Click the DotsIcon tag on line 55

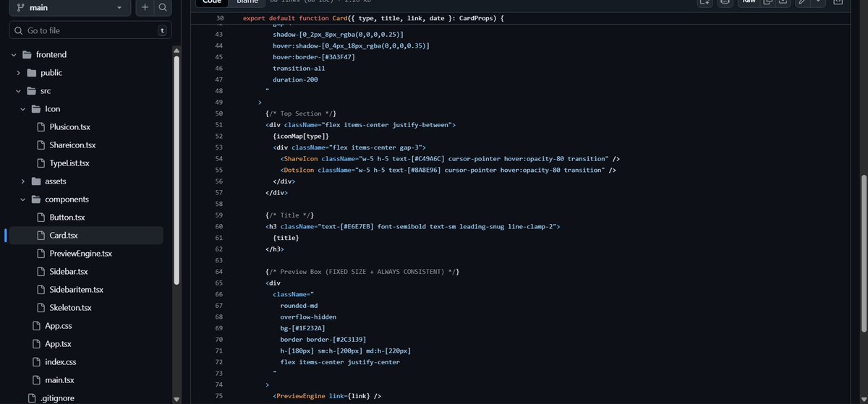tap(297, 170)
